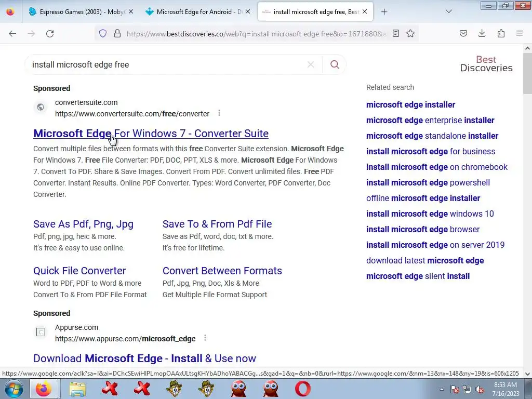The height and width of the screenshot is (399, 532).
Task: Open the Save to Pocket icon
Action: point(463,33)
